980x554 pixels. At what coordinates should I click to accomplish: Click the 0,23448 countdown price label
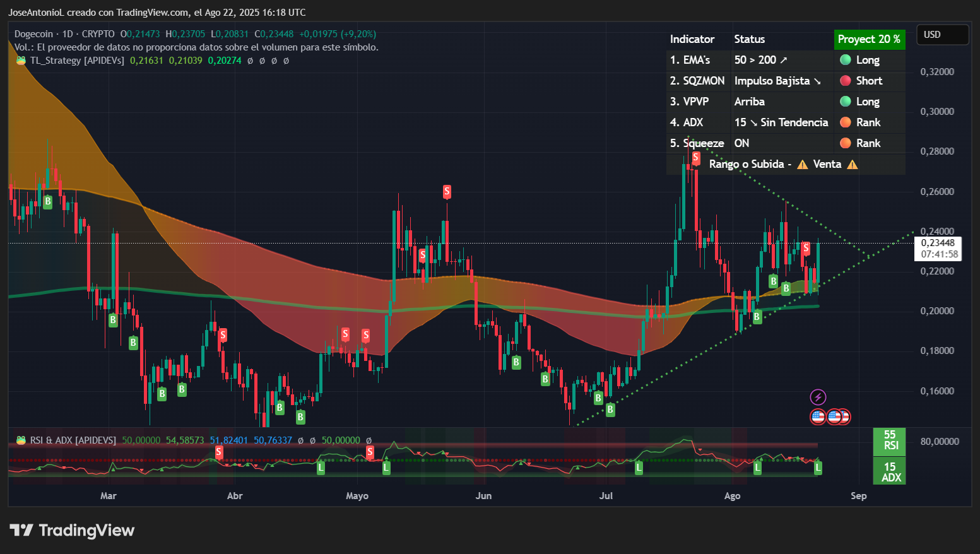[x=938, y=249]
